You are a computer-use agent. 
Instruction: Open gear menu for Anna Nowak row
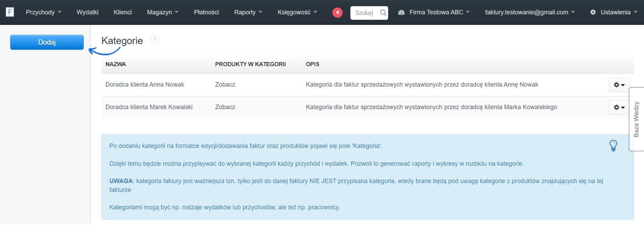pyautogui.click(x=619, y=85)
